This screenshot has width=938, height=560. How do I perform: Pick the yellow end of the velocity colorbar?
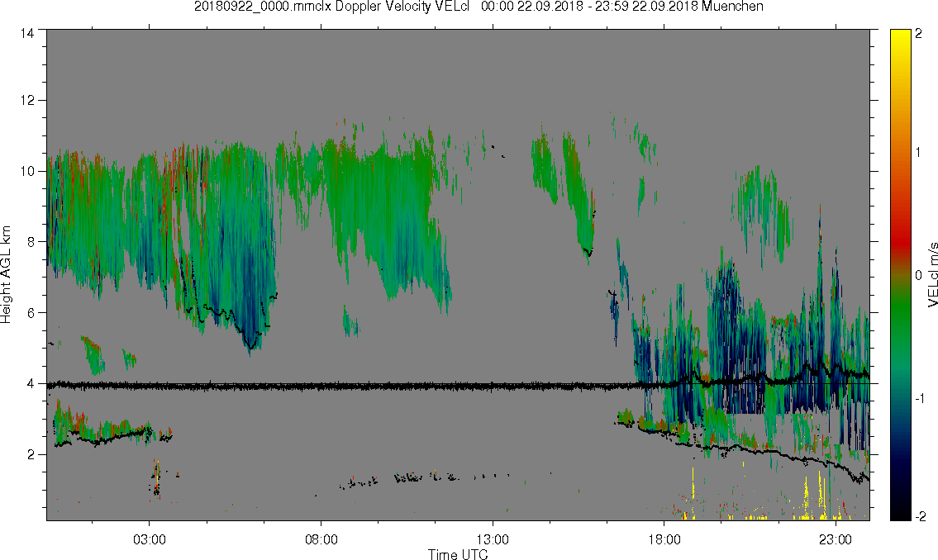(900, 36)
